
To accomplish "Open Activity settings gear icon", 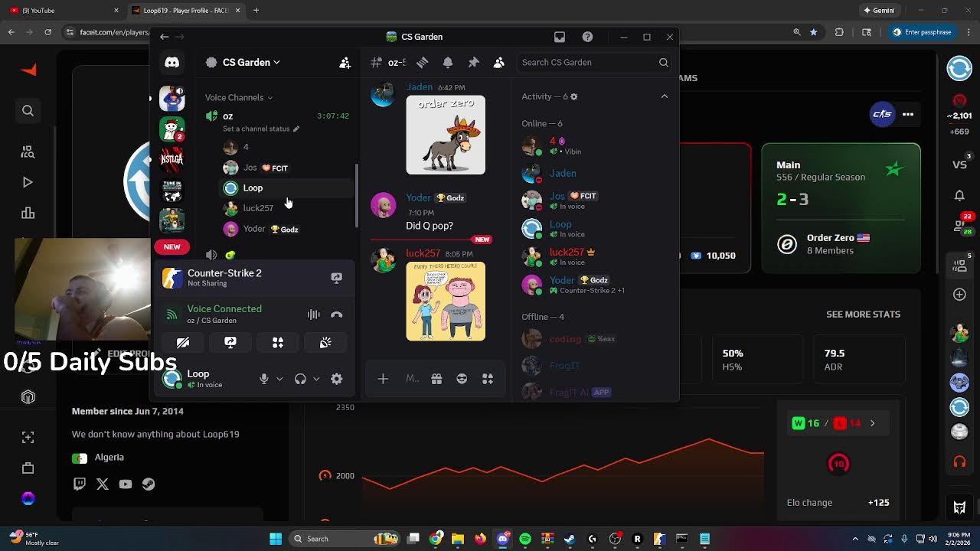I will point(573,96).
